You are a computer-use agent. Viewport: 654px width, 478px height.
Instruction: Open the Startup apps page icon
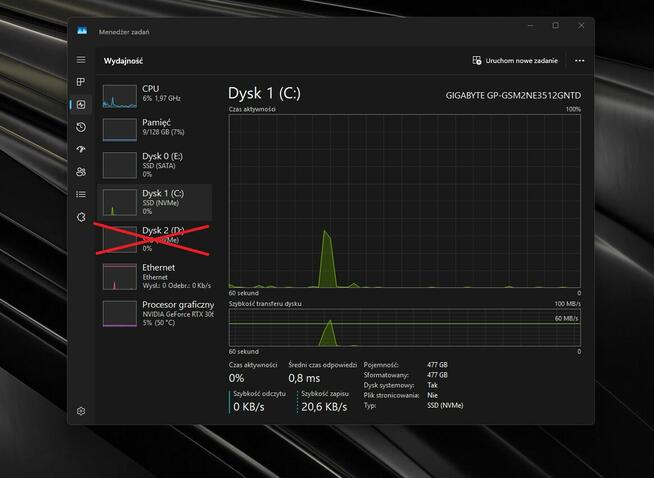click(81, 149)
